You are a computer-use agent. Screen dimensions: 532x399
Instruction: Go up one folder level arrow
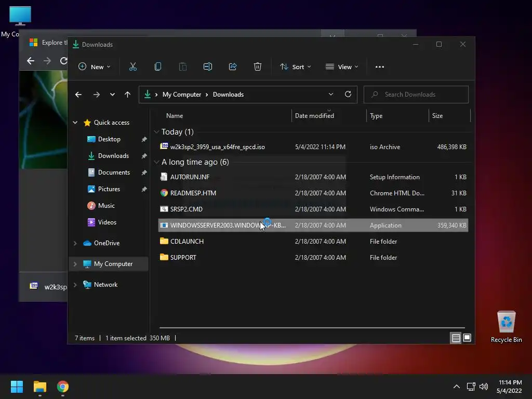pos(128,95)
